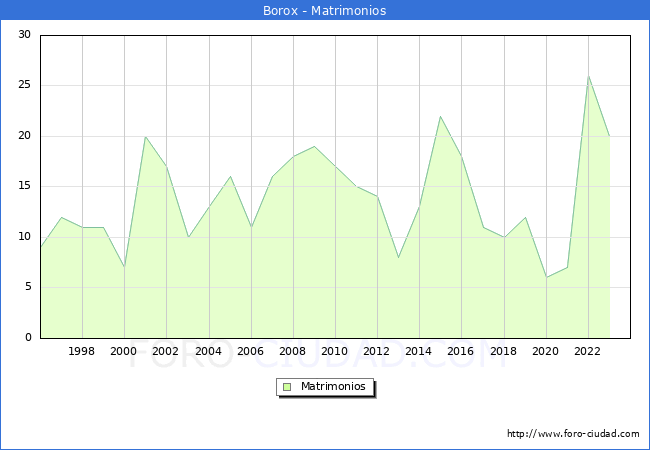Click the y-axis label 20
The height and width of the screenshot is (450, 650).
coord(25,135)
